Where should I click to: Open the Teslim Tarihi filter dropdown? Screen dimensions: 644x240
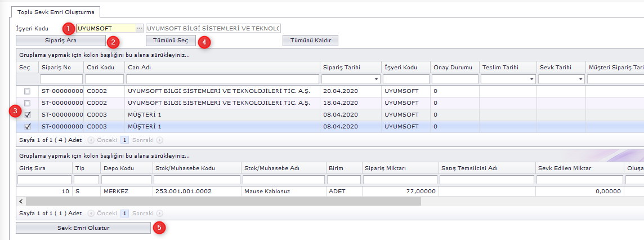pyautogui.click(x=531, y=79)
